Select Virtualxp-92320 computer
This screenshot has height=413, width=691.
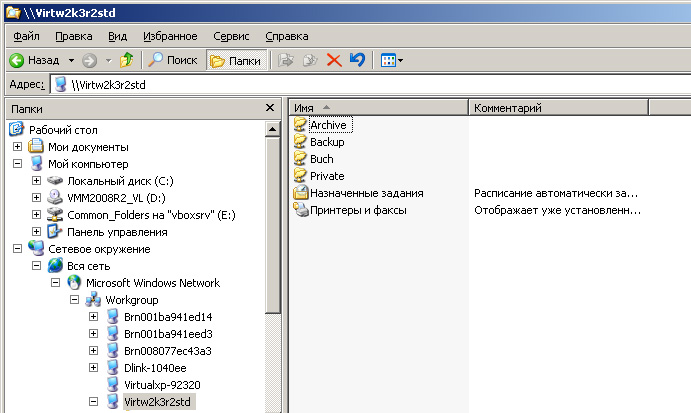pos(162,385)
